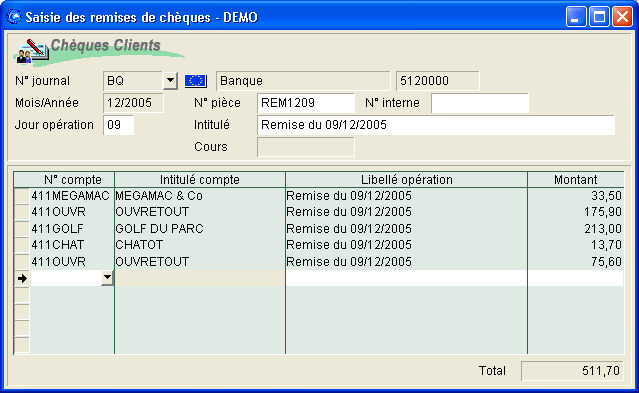Click the Intitulé field with Remise text

(x=436, y=125)
